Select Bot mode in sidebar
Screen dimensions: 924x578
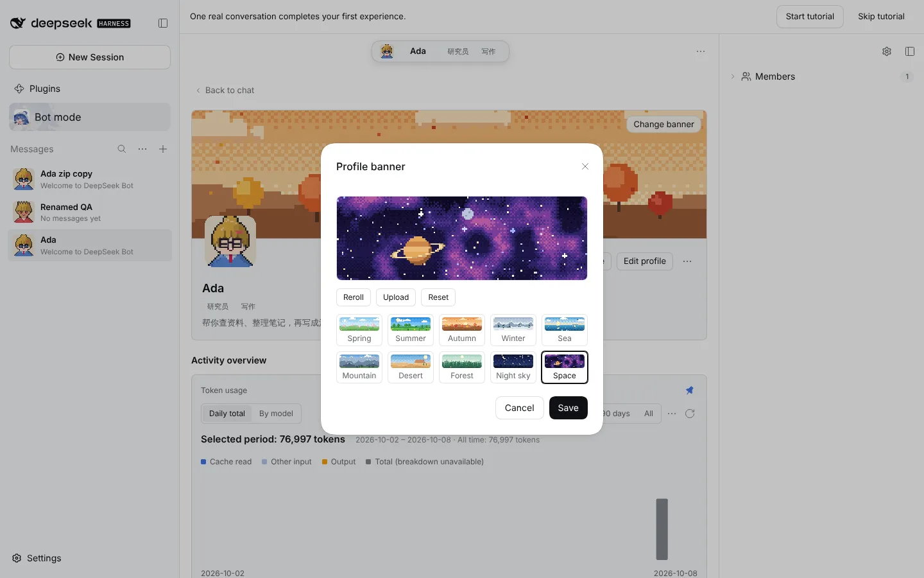pyautogui.click(x=90, y=117)
